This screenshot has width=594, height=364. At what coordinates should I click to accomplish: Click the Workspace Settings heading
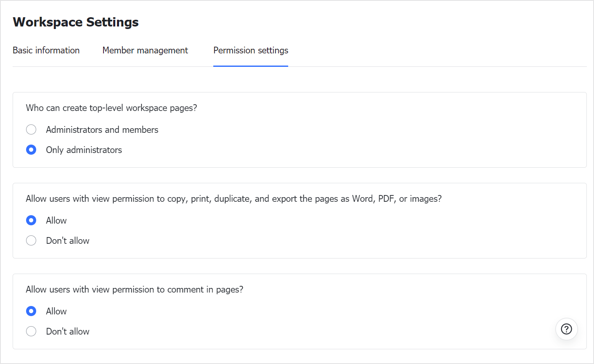(x=76, y=22)
